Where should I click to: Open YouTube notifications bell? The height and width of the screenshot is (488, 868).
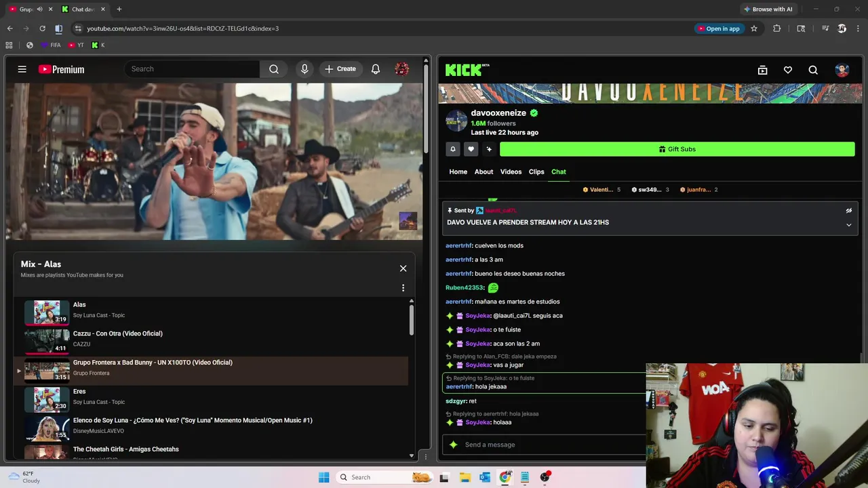(x=376, y=69)
